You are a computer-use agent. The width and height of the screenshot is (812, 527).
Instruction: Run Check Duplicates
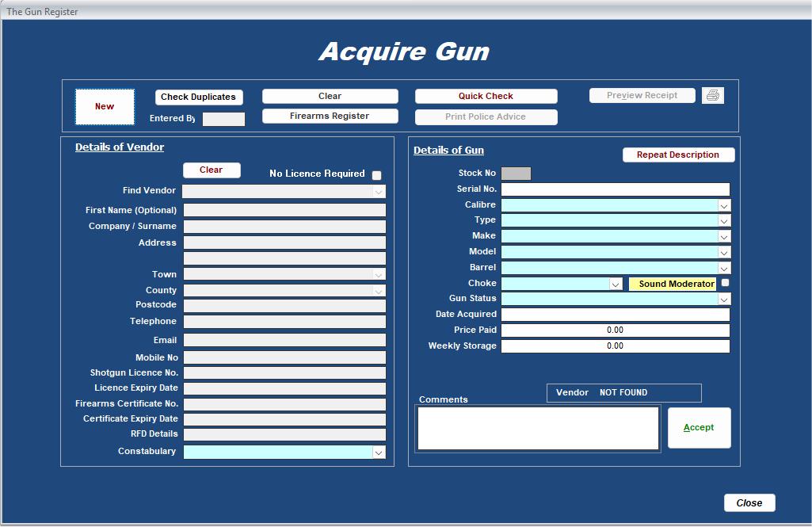[x=198, y=97]
